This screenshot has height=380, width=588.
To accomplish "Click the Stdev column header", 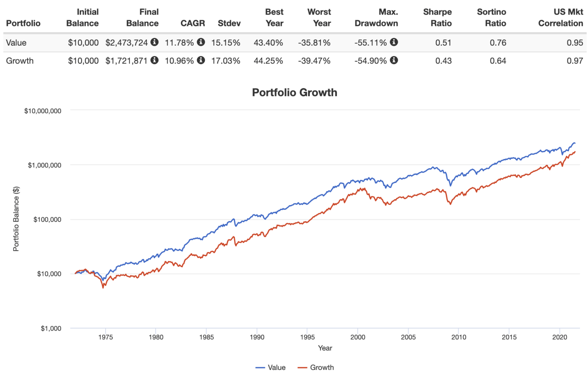I will point(229,23).
